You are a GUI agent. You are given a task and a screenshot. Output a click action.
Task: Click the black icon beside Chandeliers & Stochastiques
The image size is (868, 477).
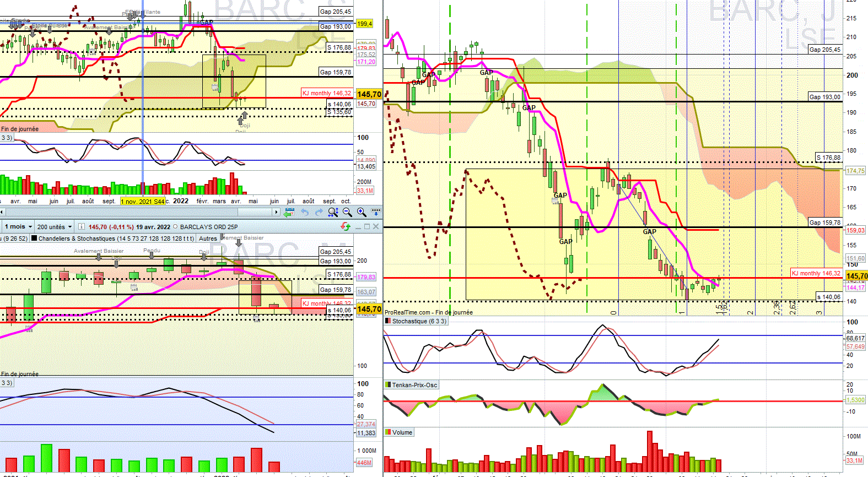coord(34,238)
